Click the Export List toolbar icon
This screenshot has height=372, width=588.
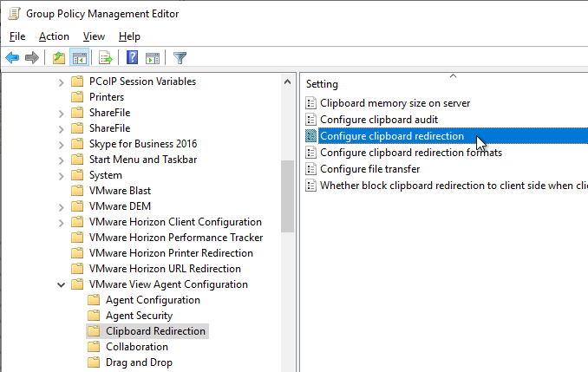tap(106, 58)
